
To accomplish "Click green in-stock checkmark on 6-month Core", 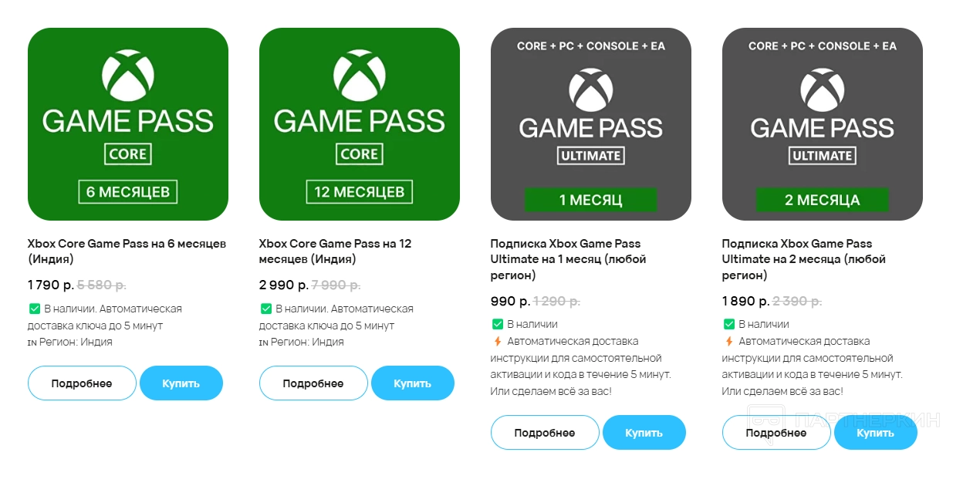I will tap(34, 309).
